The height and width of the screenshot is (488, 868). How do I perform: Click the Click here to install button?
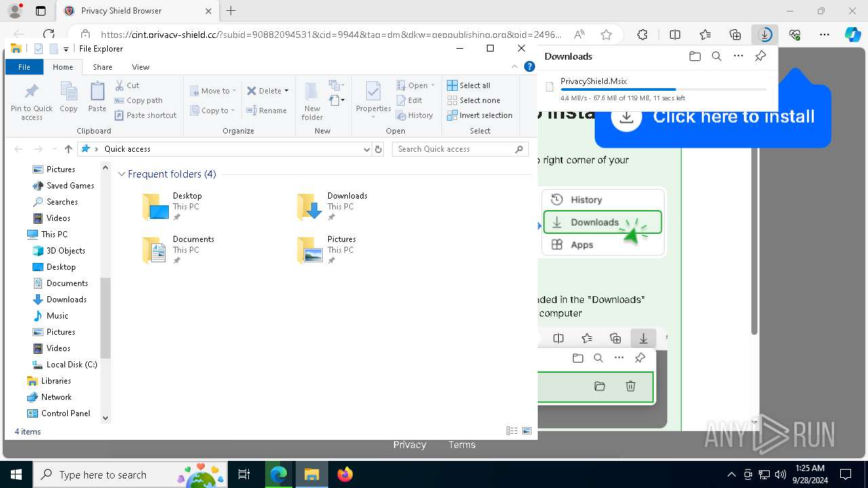pyautogui.click(x=713, y=117)
